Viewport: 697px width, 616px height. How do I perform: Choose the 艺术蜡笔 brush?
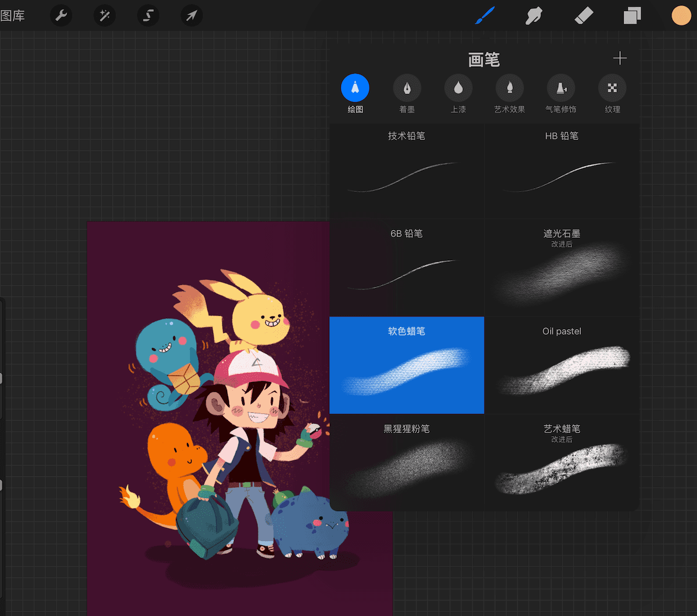pyautogui.click(x=562, y=463)
